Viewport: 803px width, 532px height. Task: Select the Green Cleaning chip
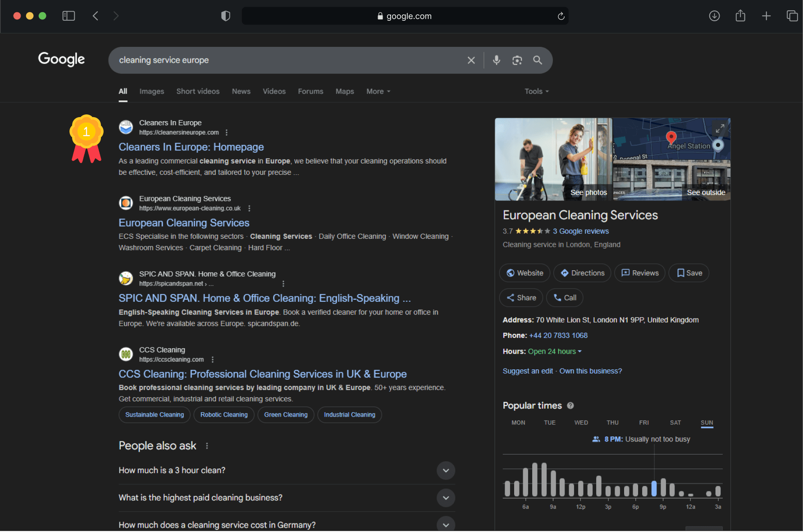pyautogui.click(x=286, y=415)
